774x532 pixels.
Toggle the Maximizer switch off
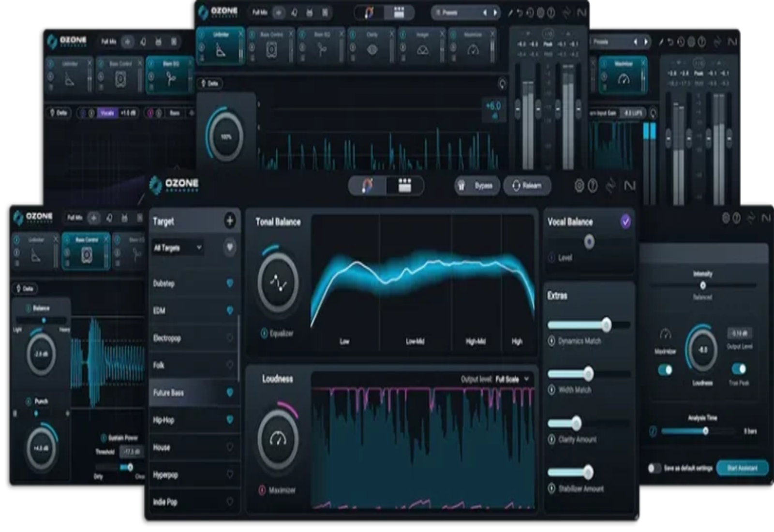665,369
